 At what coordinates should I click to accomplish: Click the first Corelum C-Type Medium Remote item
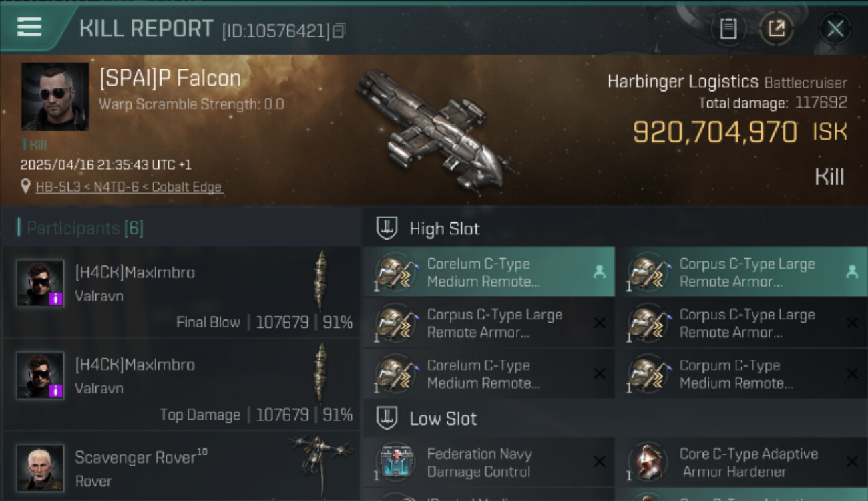(x=488, y=272)
